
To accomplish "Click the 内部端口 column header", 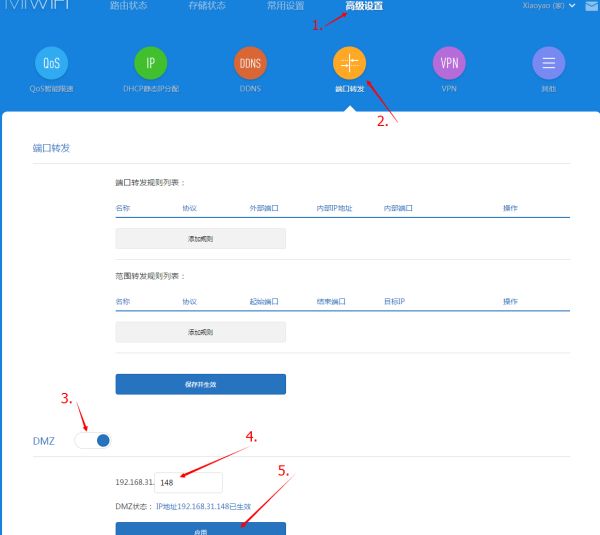I will click(398, 208).
